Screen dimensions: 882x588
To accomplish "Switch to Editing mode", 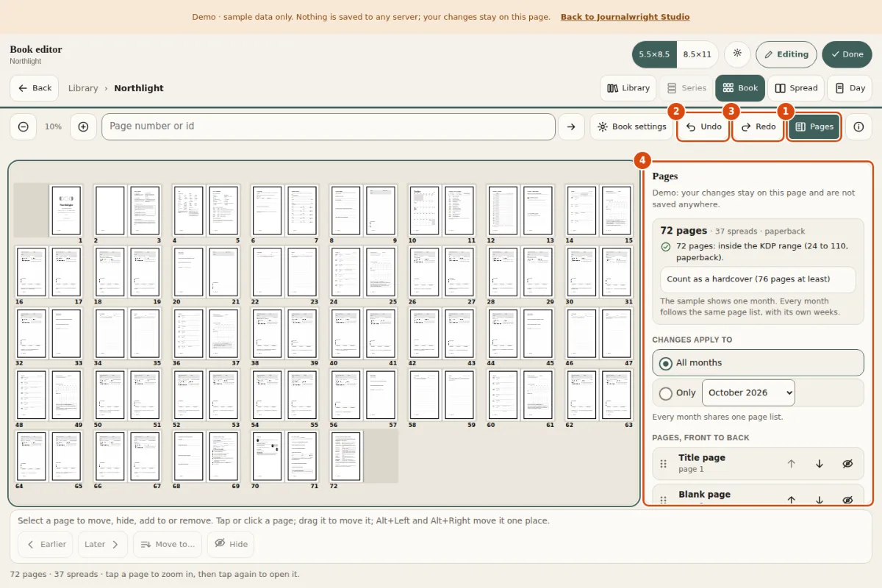I will [x=786, y=54].
